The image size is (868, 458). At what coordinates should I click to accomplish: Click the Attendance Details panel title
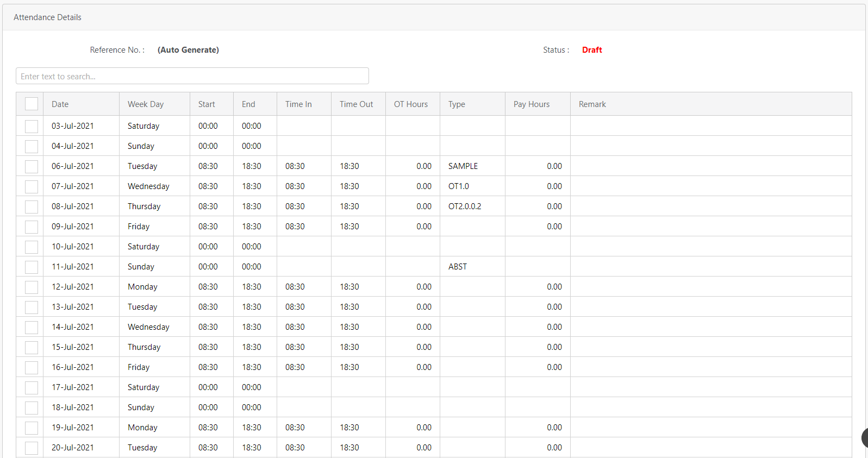[x=47, y=17]
